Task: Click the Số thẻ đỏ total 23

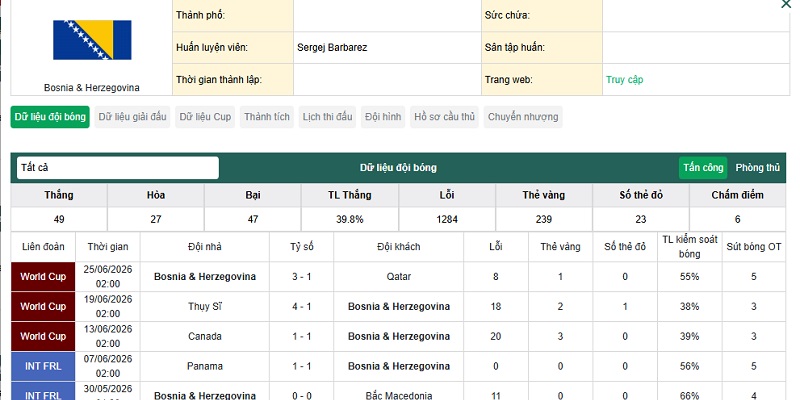Action: point(641,219)
